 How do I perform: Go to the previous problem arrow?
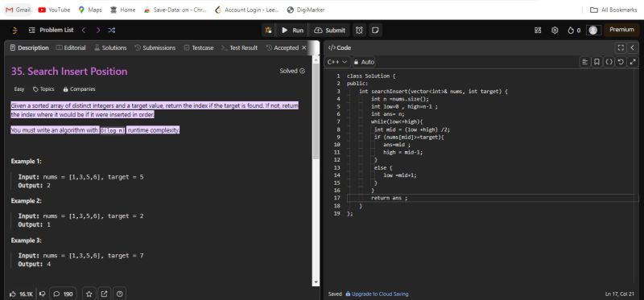coord(84,30)
